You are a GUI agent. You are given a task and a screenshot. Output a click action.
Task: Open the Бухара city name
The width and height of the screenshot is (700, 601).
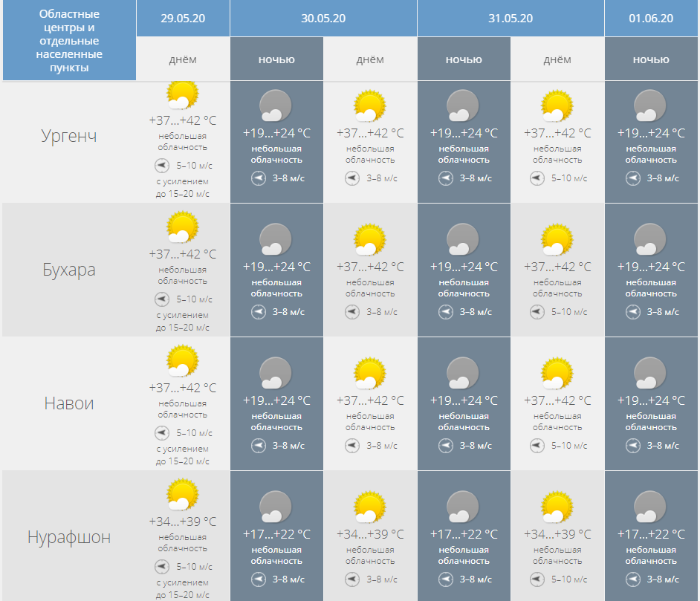pos(69,270)
